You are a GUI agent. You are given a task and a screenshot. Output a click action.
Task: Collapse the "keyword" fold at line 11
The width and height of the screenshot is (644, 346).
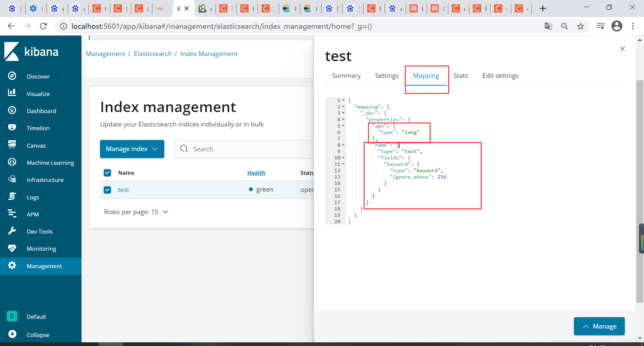coord(343,164)
